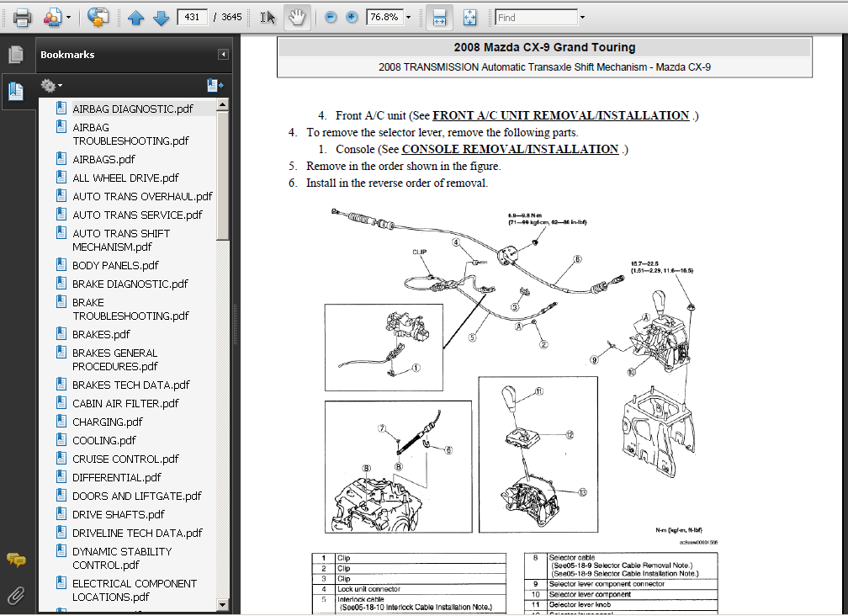
Task: Click the bookmarks scrollbar up arrow
Action: [223, 104]
